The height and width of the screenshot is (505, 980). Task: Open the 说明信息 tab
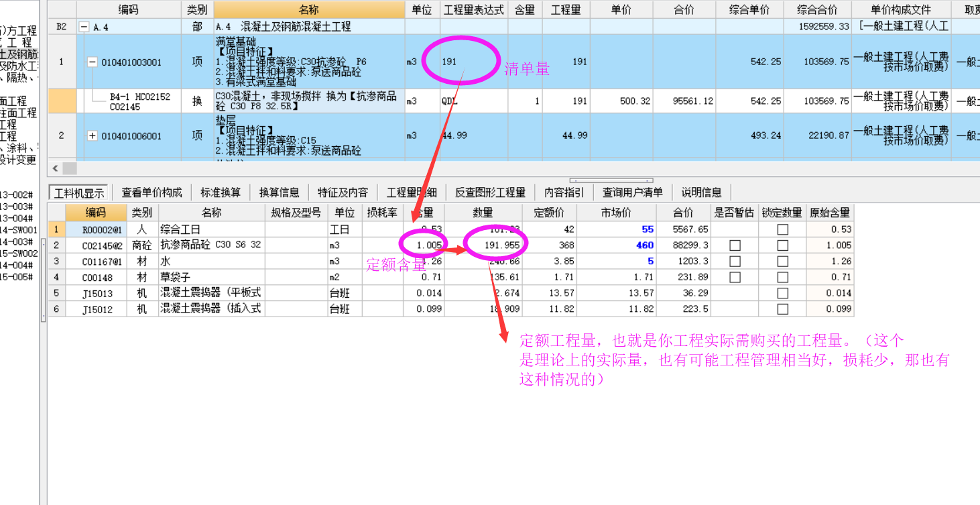tap(701, 192)
